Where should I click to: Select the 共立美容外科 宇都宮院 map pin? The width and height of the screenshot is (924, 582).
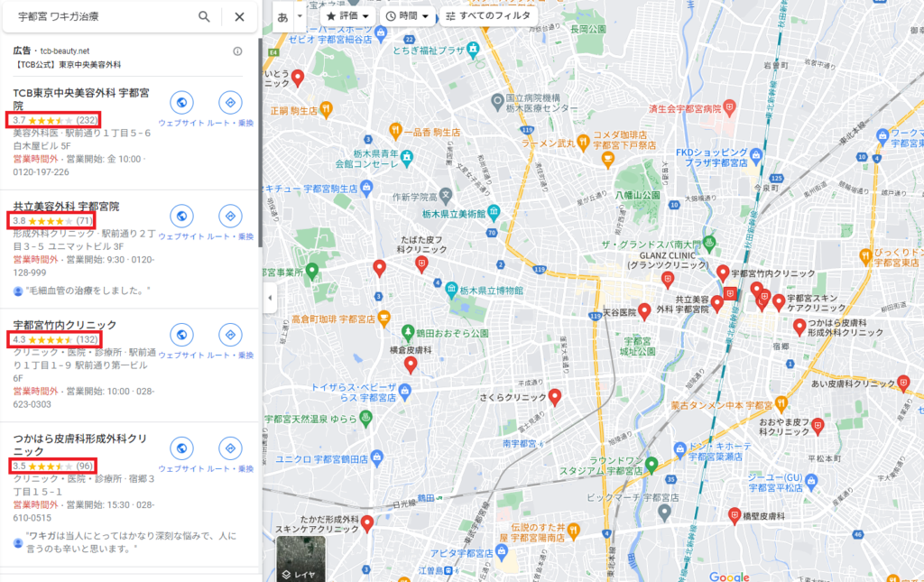pyautogui.click(x=717, y=303)
